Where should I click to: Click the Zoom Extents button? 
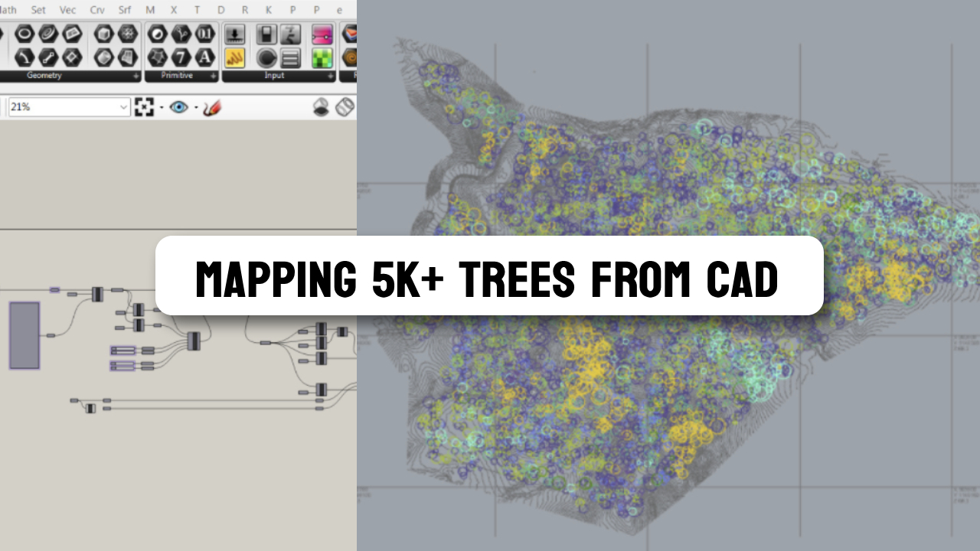(144, 107)
